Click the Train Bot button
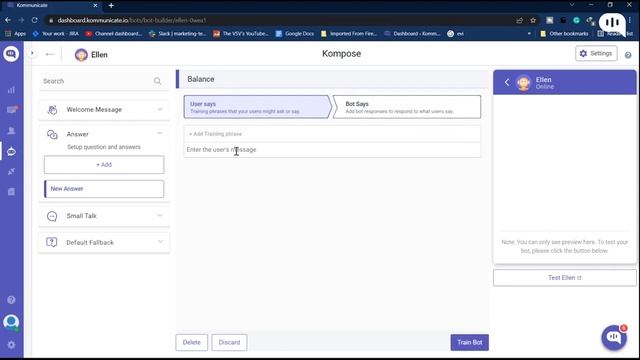The width and height of the screenshot is (640, 360). (x=469, y=342)
